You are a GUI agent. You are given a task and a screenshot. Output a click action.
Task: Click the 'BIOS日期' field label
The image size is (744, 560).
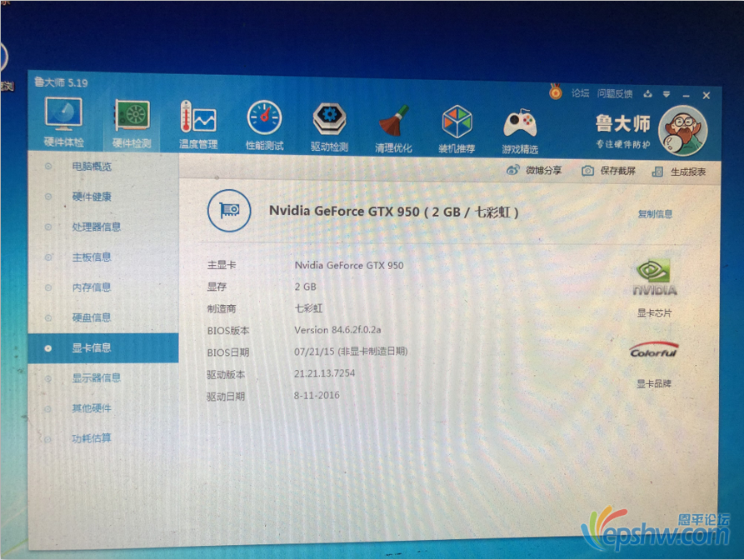click(x=227, y=352)
